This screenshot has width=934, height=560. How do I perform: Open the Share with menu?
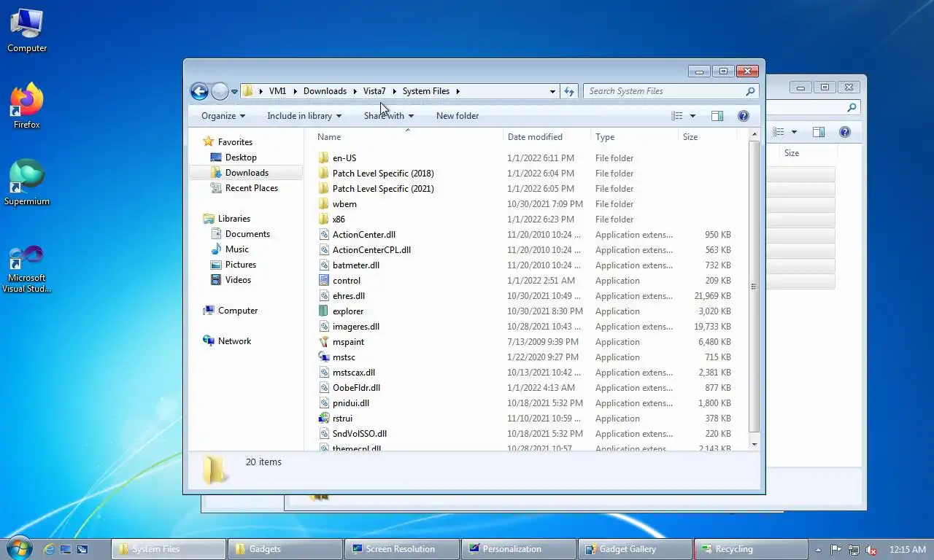pyautogui.click(x=389, y=116)
